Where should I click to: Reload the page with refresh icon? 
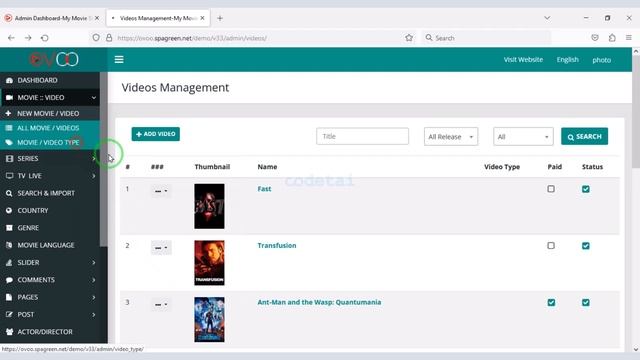point(44,38)
